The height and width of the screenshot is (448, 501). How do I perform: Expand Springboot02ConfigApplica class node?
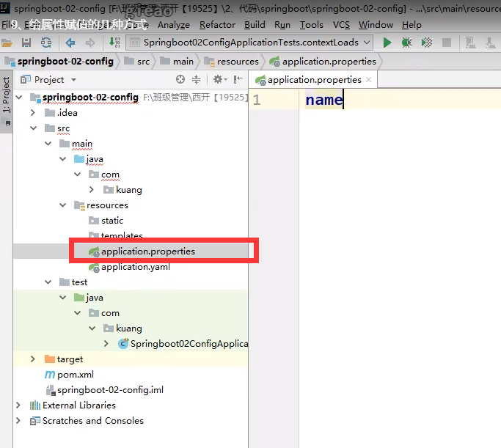106,344
